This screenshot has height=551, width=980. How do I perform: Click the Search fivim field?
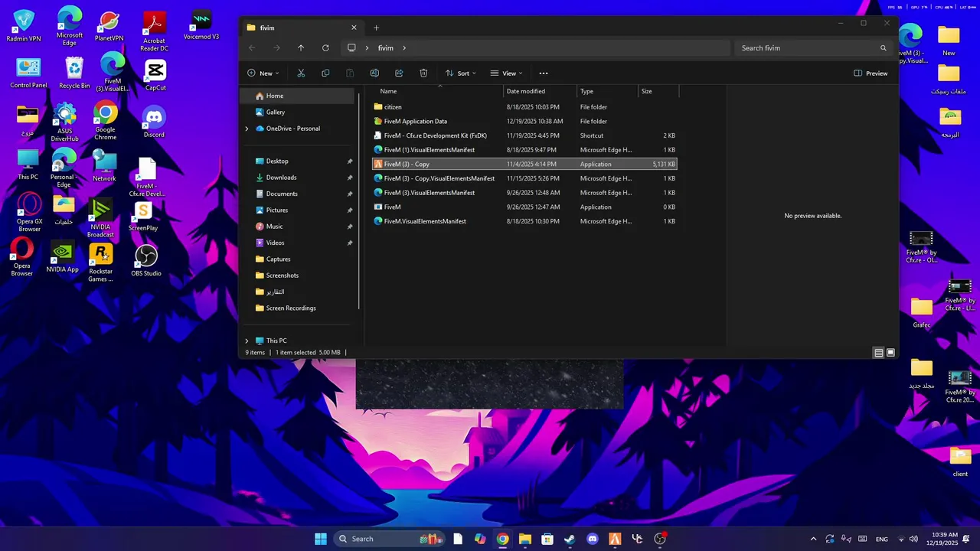pos(814,48)
